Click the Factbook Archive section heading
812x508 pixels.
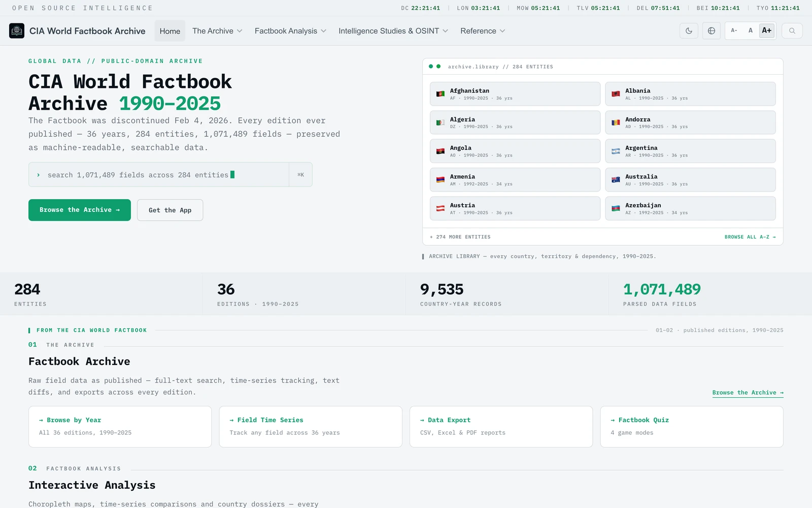coord(79,362)
